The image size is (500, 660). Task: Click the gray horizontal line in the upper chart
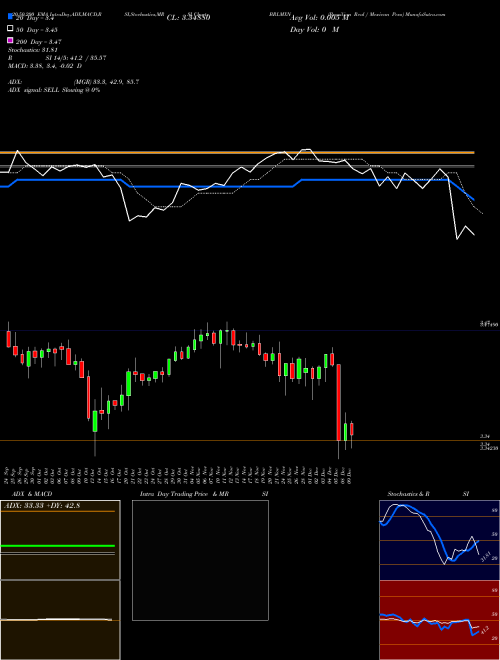(x=237, y=167)
